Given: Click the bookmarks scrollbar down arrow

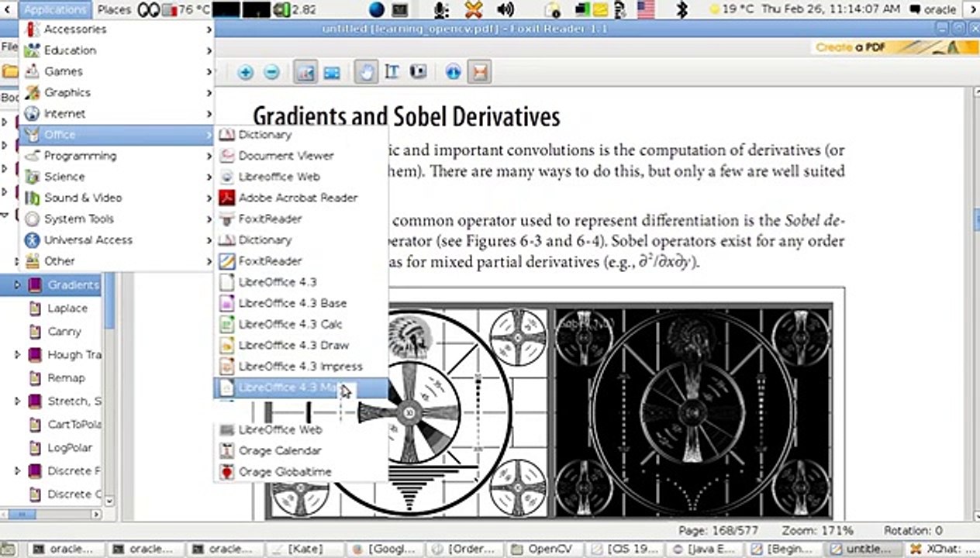Looking at the screenshot, I should pyautogui.click(x=109, y=502).
